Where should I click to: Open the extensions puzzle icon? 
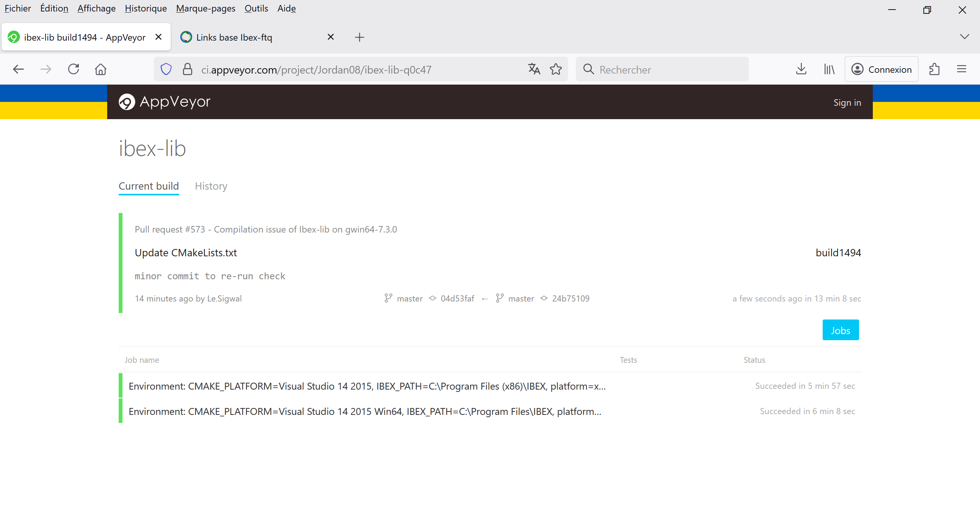[934, 69]
